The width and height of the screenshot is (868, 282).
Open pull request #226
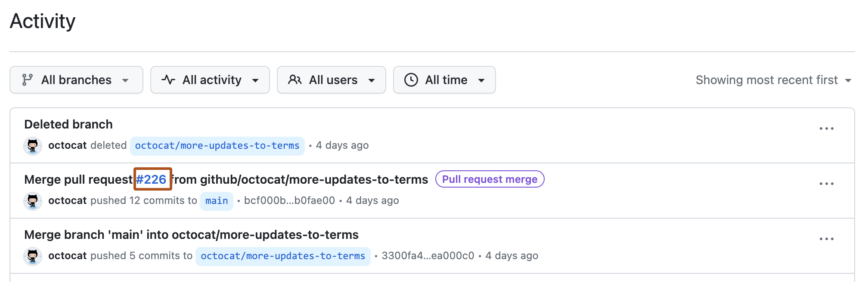[152, 179]
